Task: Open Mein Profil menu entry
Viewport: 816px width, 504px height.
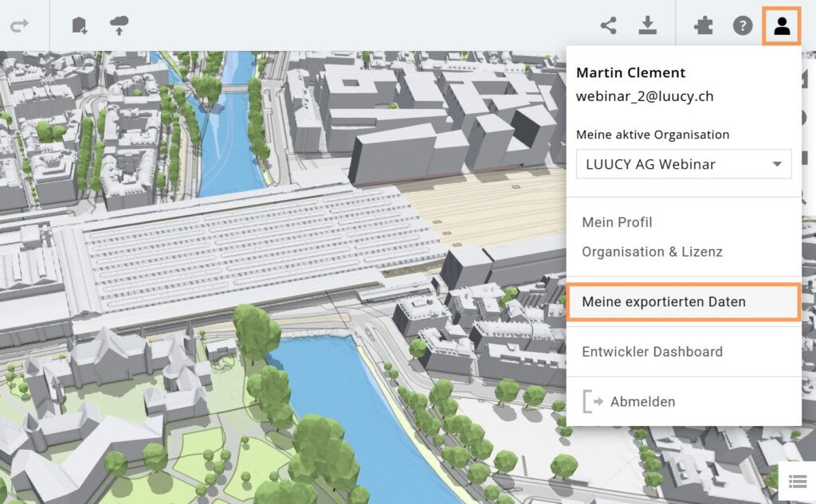Action: [617, 222]
